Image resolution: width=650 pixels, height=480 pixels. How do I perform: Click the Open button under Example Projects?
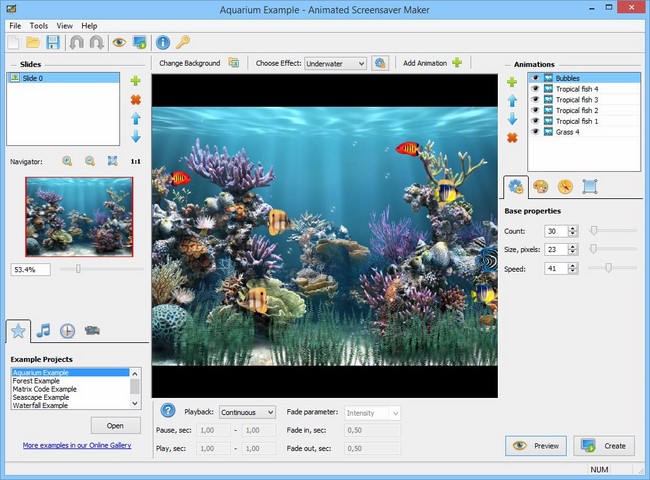point(116,426)
